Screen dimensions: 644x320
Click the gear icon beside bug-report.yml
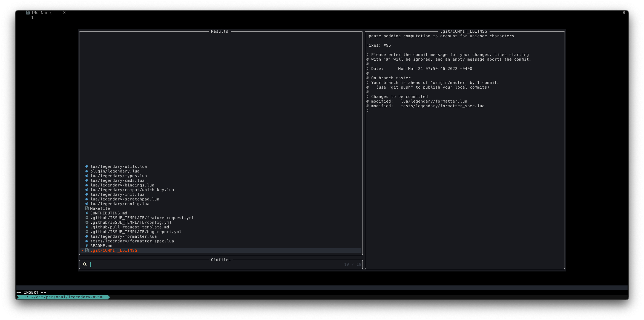point(87,232)
